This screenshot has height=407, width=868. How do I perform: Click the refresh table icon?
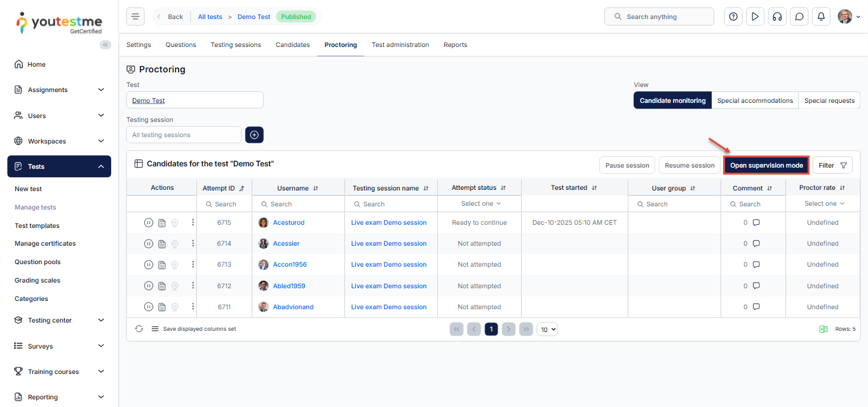click(139, 329)
